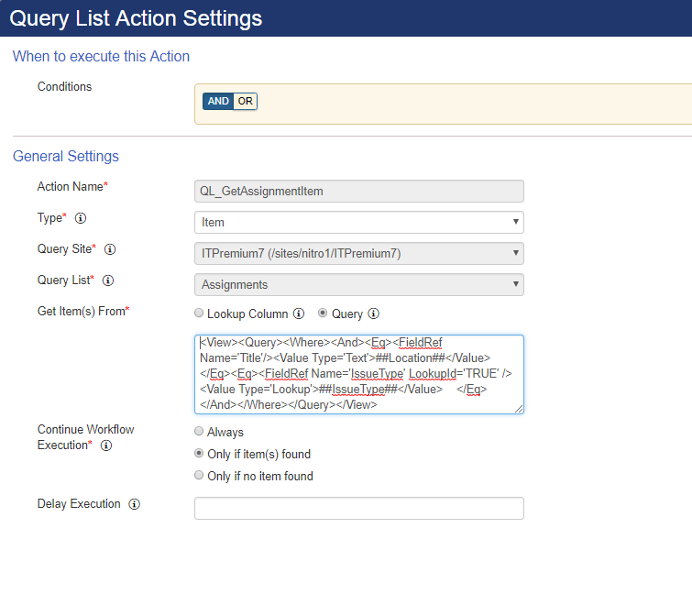This screenshot has width=692, height=616.
Task: Click inside the CAML query text area
Action: pos(358,374)
